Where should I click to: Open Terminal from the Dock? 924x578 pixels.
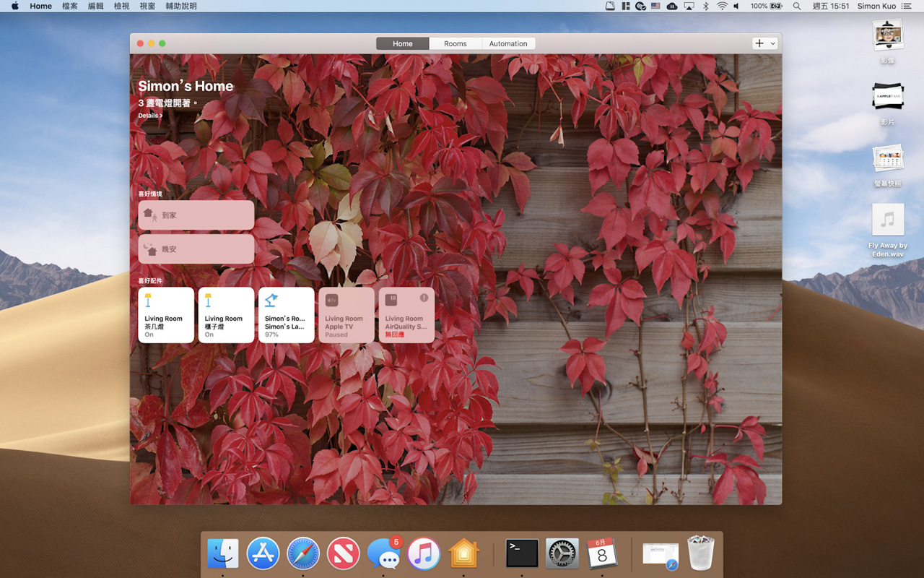click(522, 553)
